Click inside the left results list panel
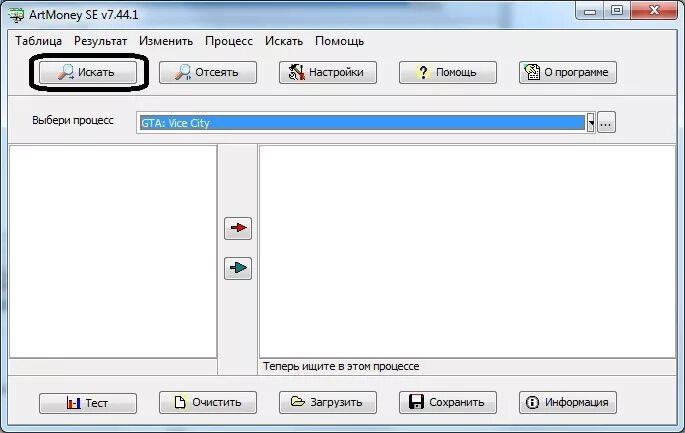 tap(113, 251)
